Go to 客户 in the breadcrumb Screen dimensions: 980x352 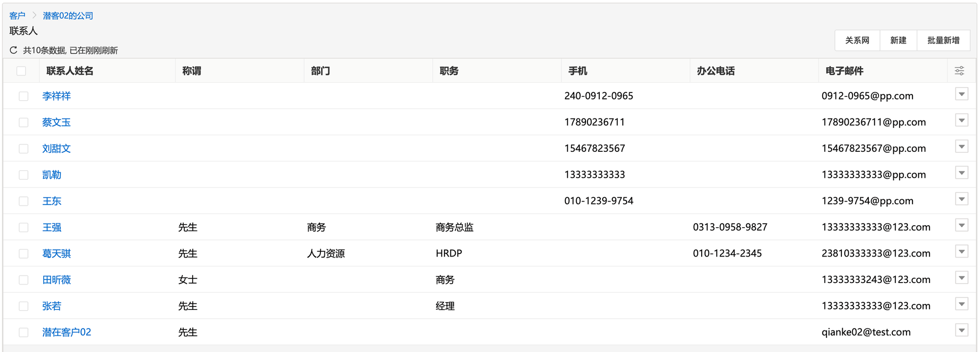click(x=17, y=16)
